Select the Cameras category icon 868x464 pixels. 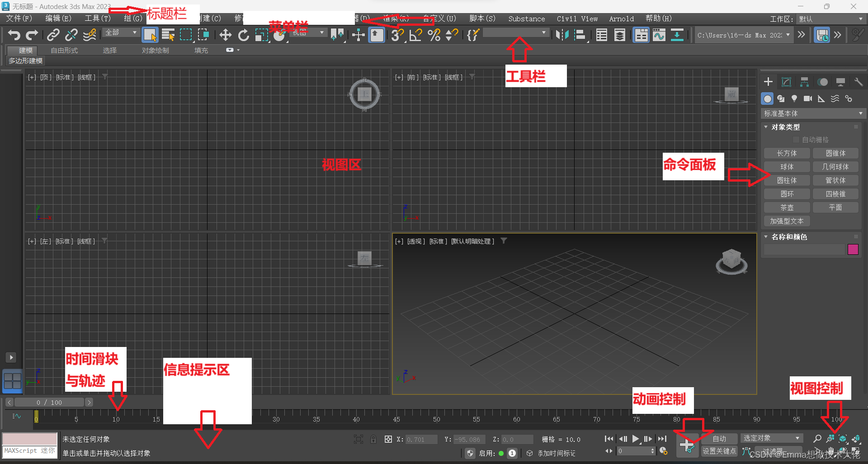[x=808, y=98]
